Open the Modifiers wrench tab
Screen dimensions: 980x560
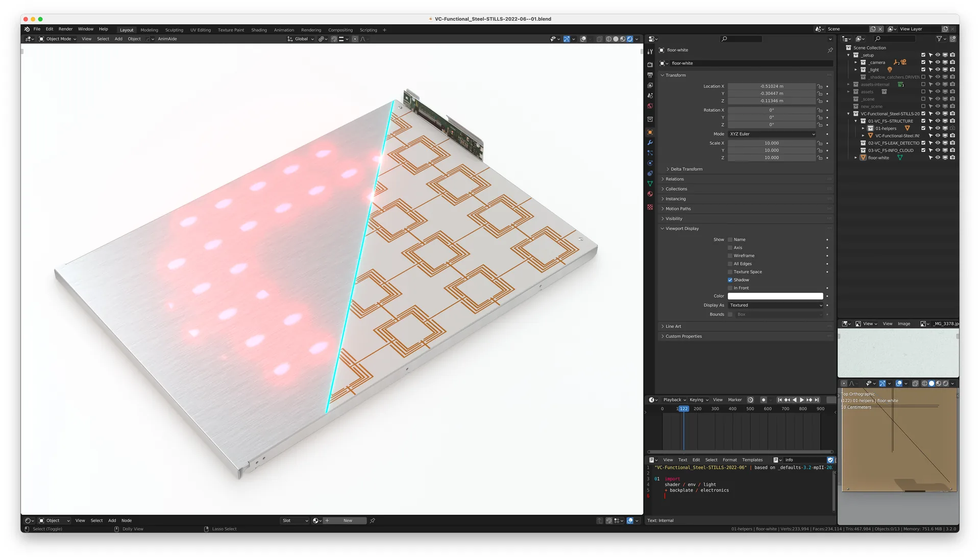650,142
